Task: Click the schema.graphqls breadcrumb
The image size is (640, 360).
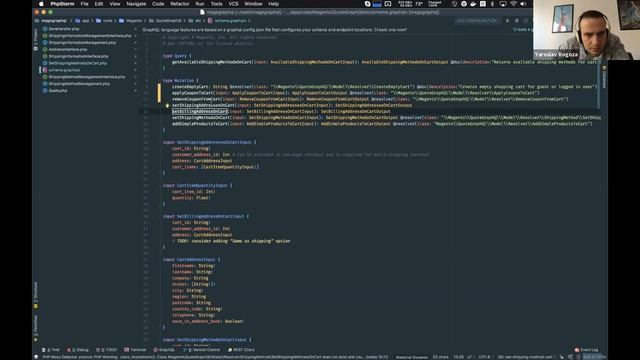Action: [227, 20]
